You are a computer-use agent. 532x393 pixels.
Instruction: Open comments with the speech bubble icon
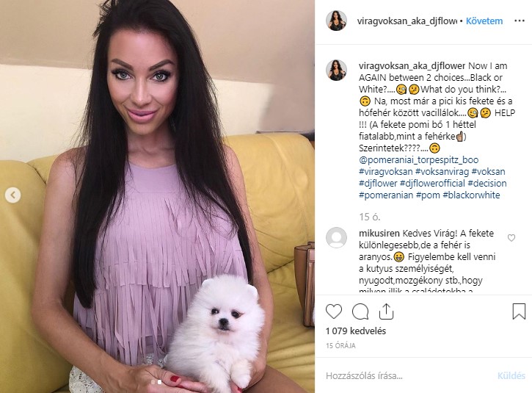360,311
